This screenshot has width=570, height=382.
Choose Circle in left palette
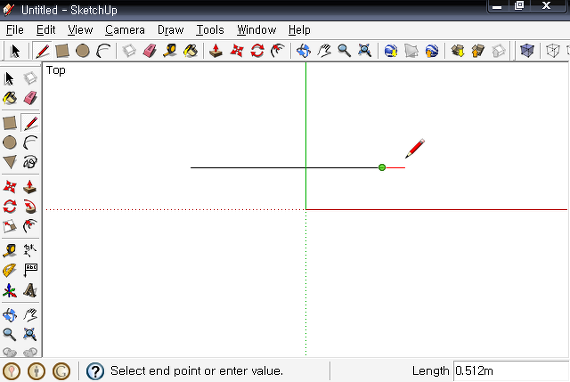[10, 142]
